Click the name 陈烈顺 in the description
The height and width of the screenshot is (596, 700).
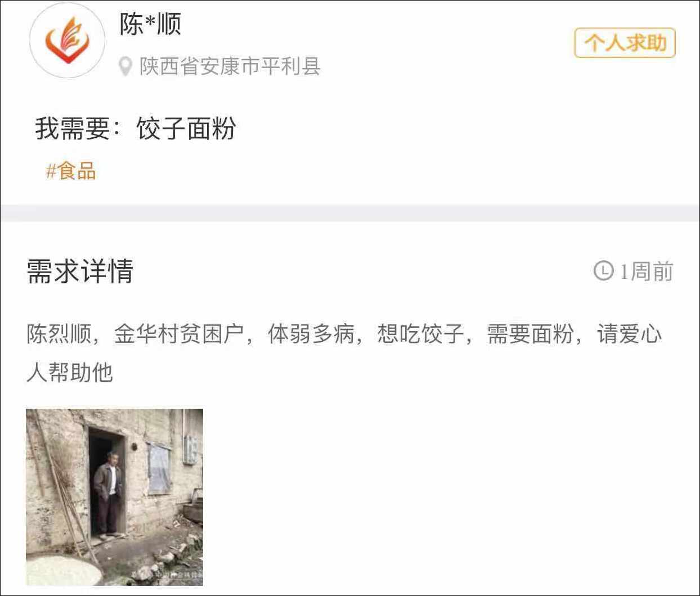coord(59,334)
